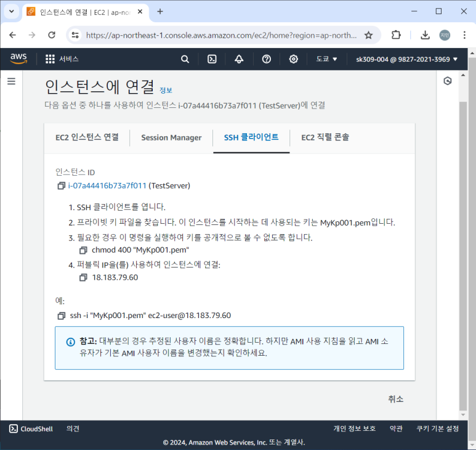Image resolution: width=476 pixels, height=450 pixels.
Task: Open a new browser tab
Action: 160,12
